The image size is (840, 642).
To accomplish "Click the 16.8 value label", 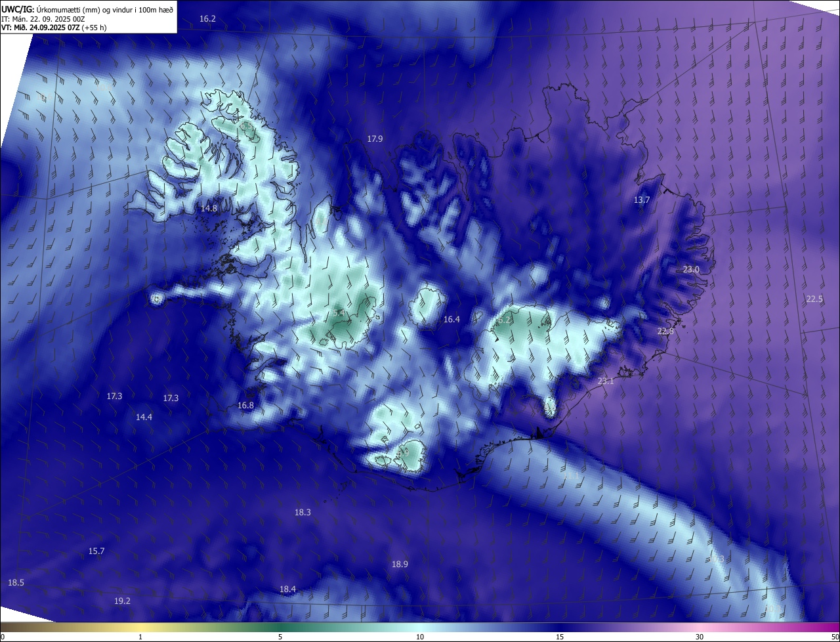I will click(245, 406).
